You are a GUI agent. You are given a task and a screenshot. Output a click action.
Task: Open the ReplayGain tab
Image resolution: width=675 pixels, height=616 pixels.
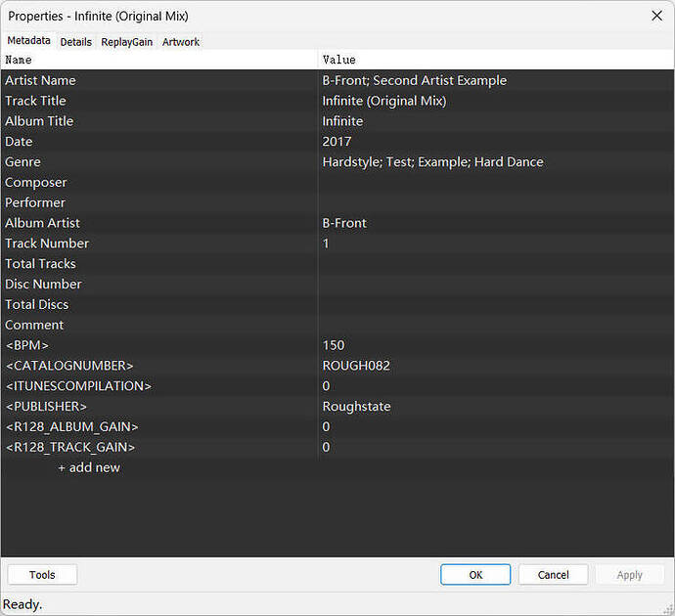click(126, 42)
